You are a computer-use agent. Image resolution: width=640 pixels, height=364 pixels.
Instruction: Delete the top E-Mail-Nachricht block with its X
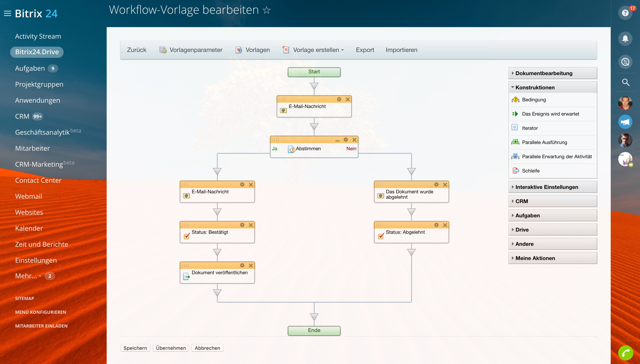[x=348, y=99]
